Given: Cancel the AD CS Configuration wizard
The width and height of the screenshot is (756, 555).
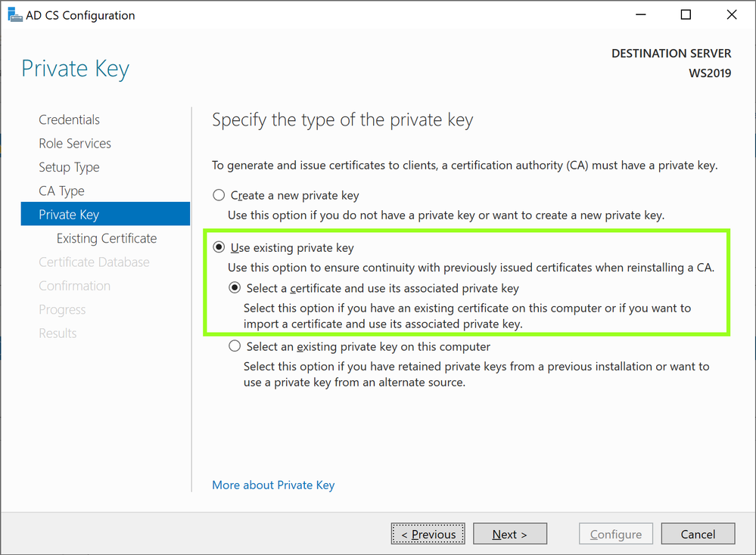Looking at the screenshot, I should 697,533.
